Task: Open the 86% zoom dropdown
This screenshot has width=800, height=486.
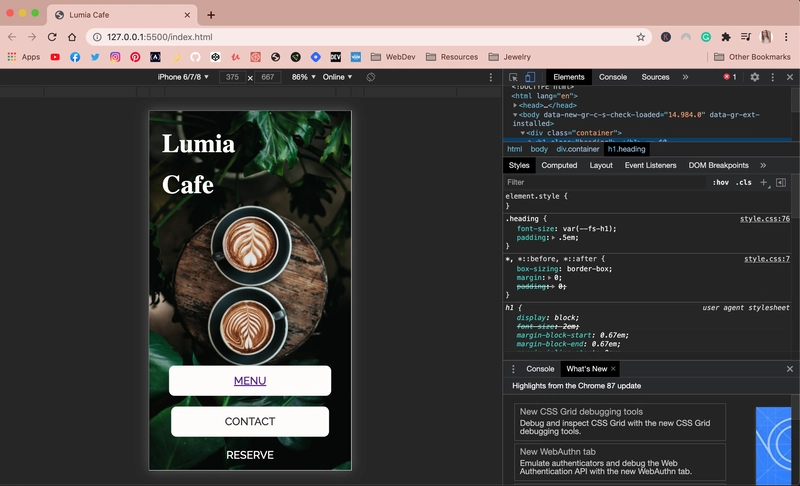Action: tap(304, 77)
